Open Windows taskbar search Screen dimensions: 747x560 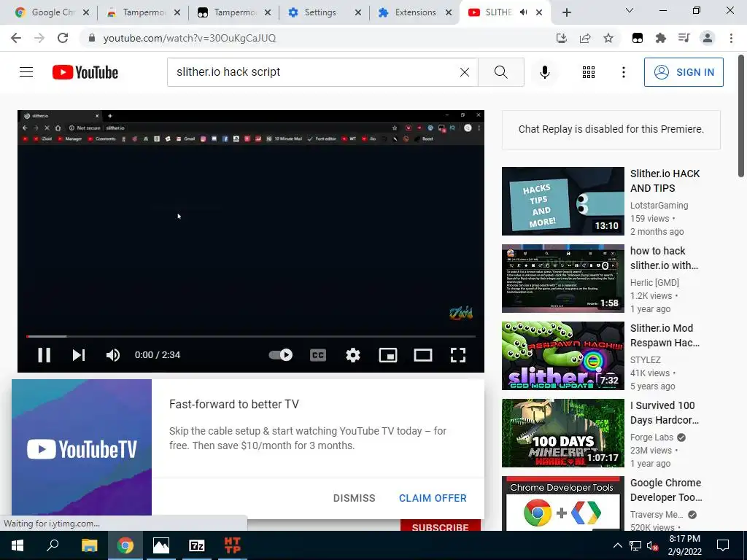pyautogui.click(x=53, y=545)
